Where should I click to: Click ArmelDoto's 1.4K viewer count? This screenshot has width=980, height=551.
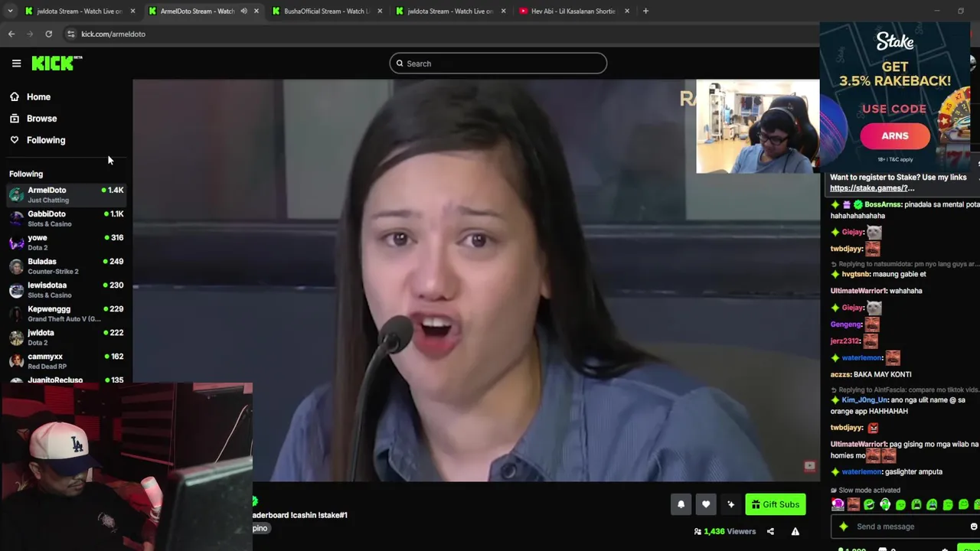click(113, 190)
